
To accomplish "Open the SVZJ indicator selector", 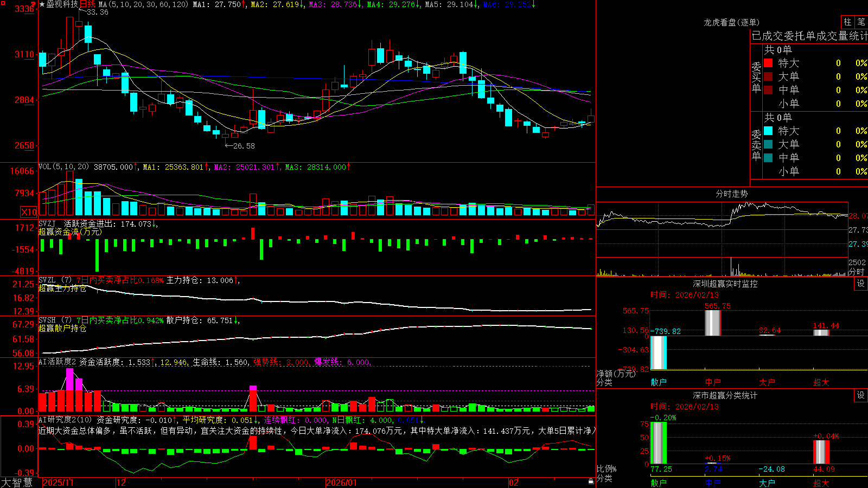I will coord(47,223).
